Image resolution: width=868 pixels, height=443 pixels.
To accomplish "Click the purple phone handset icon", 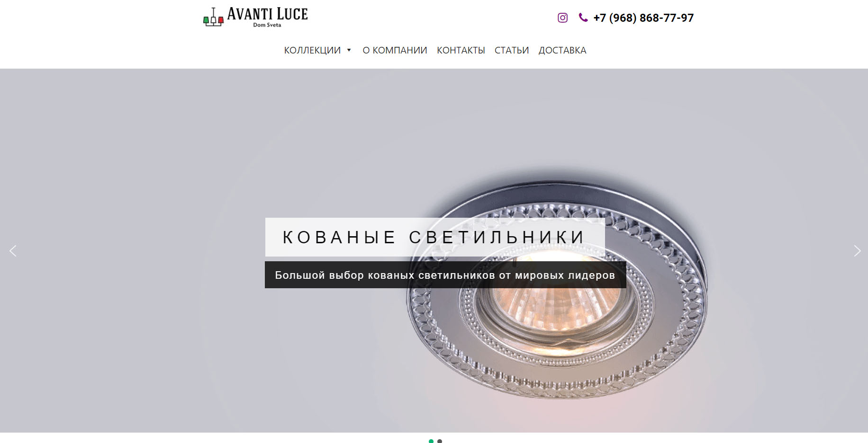I will [583, 18].
